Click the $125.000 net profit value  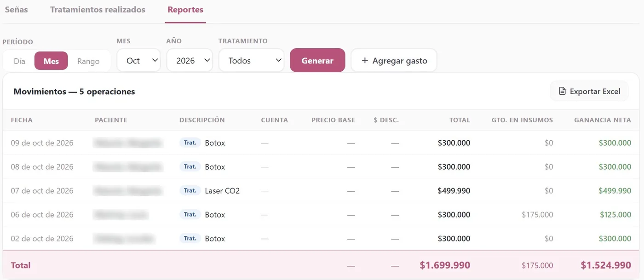[615, 215]
